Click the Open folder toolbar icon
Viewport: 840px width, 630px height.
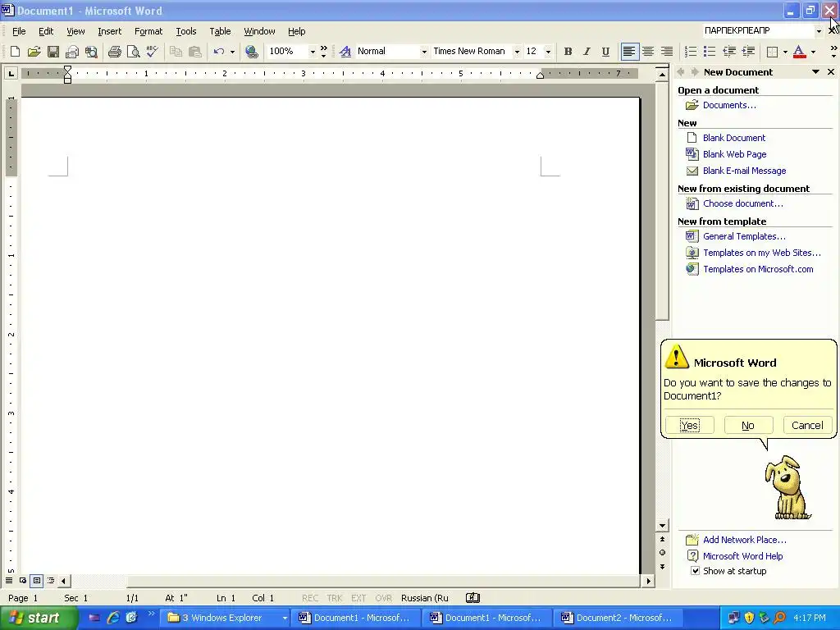(34, 52)
